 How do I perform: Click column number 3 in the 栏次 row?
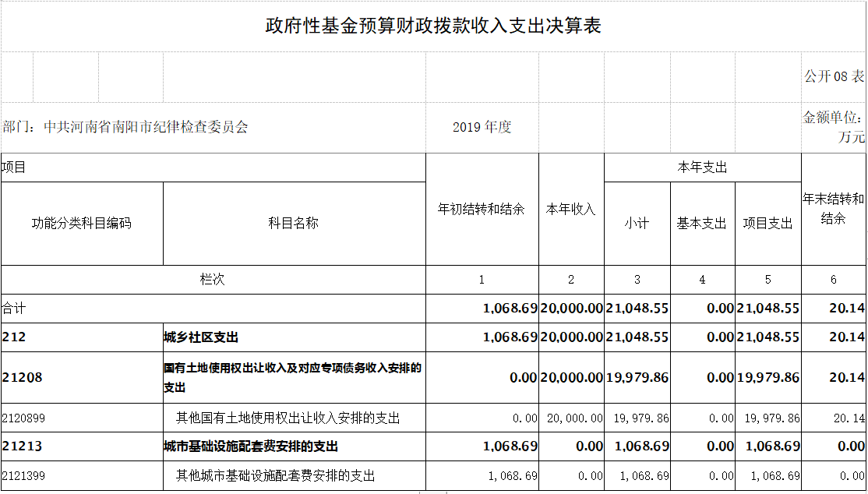click(x=637, y=280)
